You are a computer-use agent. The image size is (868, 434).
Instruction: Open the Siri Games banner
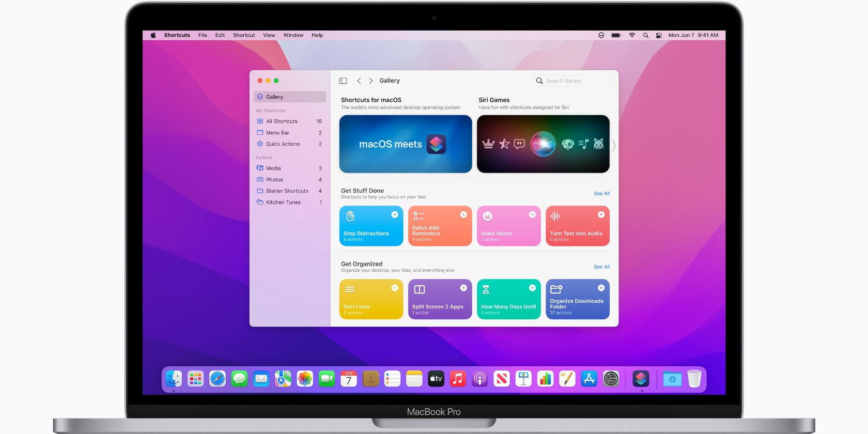coord(543,144)
